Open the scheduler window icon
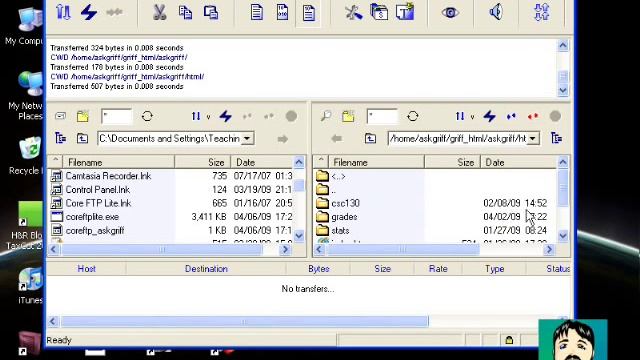640x360 pixels. tap(379, 12)
